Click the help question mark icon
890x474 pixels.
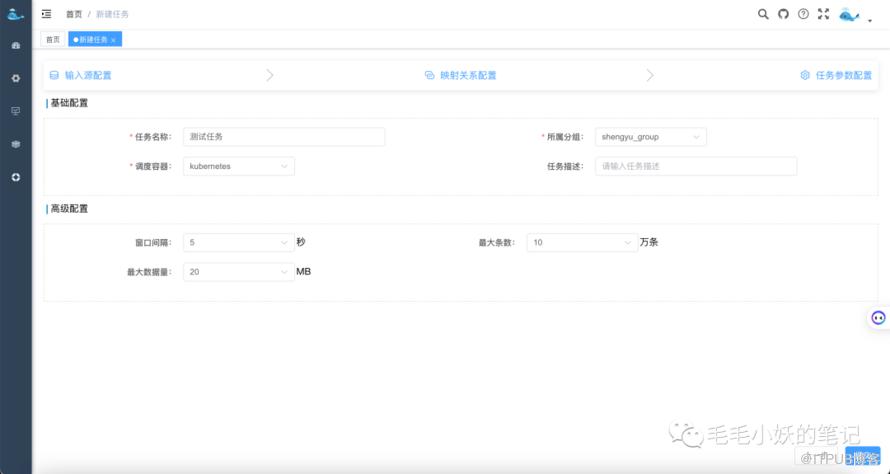click(803, 14)
